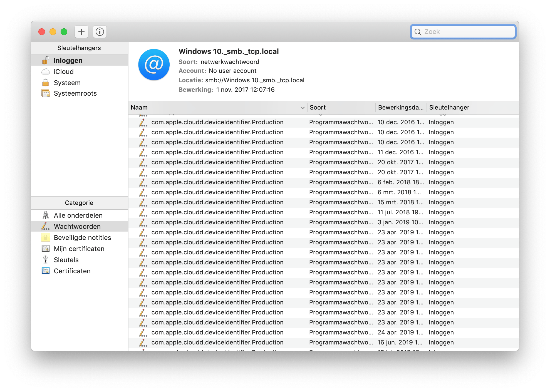Show the Certificaten category
This screenshot has height=392, width=550.
72,271
